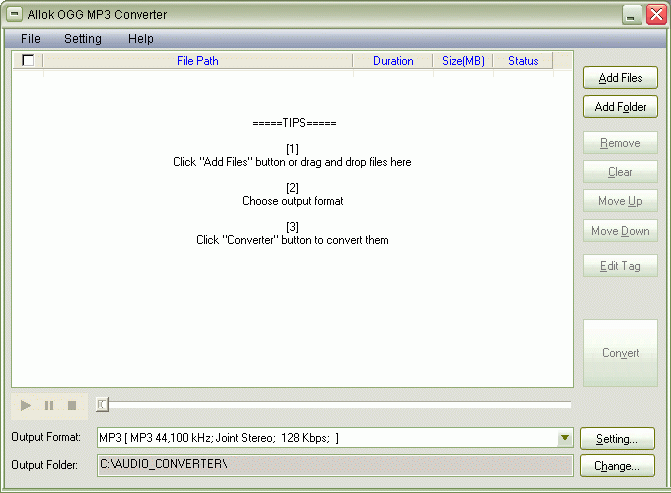
Task: Click the "=====TIPS=====" heading text
Action: point(294,123)
